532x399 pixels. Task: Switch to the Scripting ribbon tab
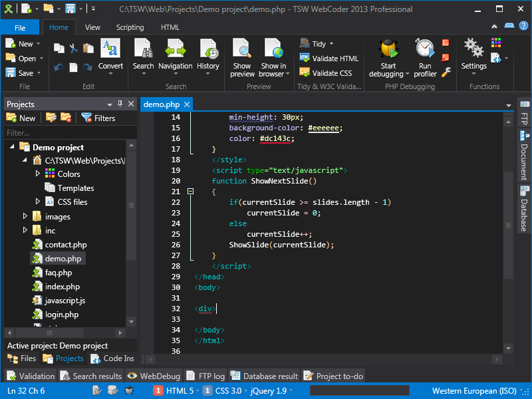coord(130,27)
